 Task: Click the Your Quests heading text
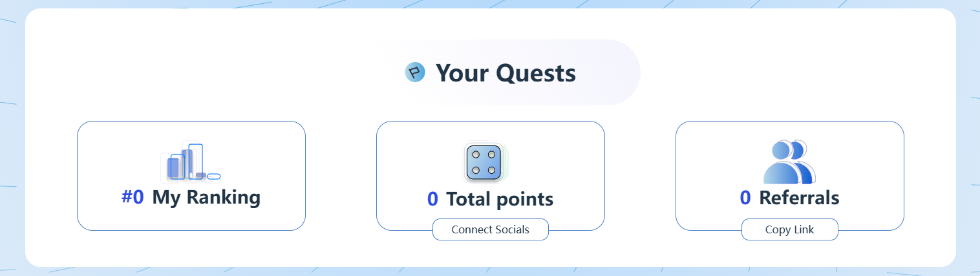point(506,73)
